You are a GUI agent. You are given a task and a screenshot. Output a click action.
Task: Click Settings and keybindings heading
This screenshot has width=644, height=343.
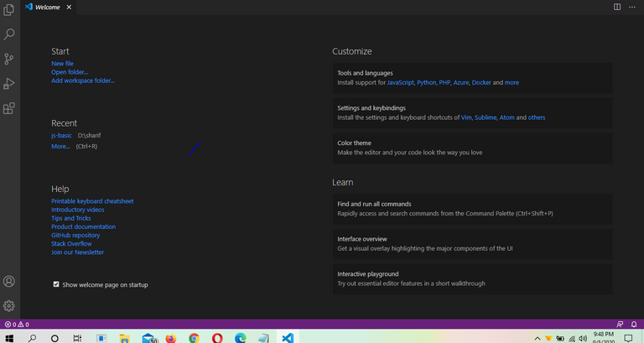(x=371, y=108)
